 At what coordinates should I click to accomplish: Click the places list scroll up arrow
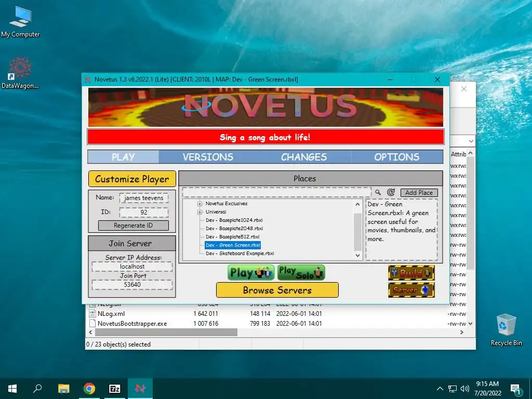coord(357,204)
